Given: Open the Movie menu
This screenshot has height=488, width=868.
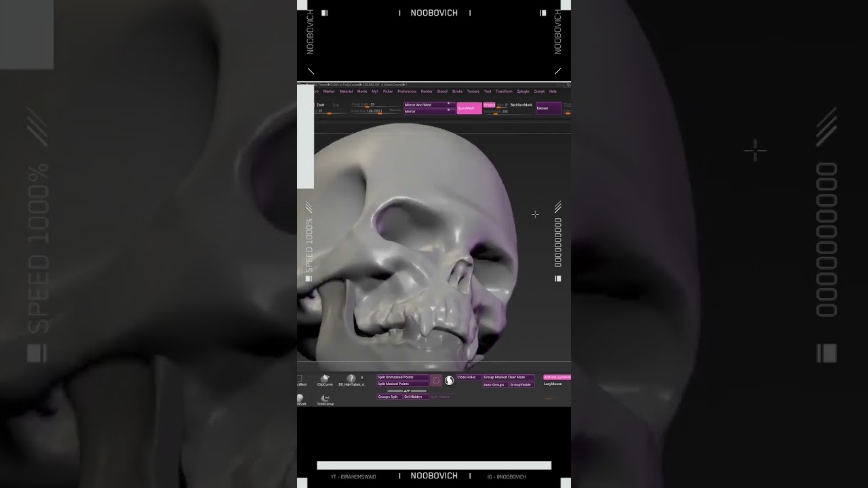Looking at the screenshot, I should pyautogui.click(x=362, y=91).
